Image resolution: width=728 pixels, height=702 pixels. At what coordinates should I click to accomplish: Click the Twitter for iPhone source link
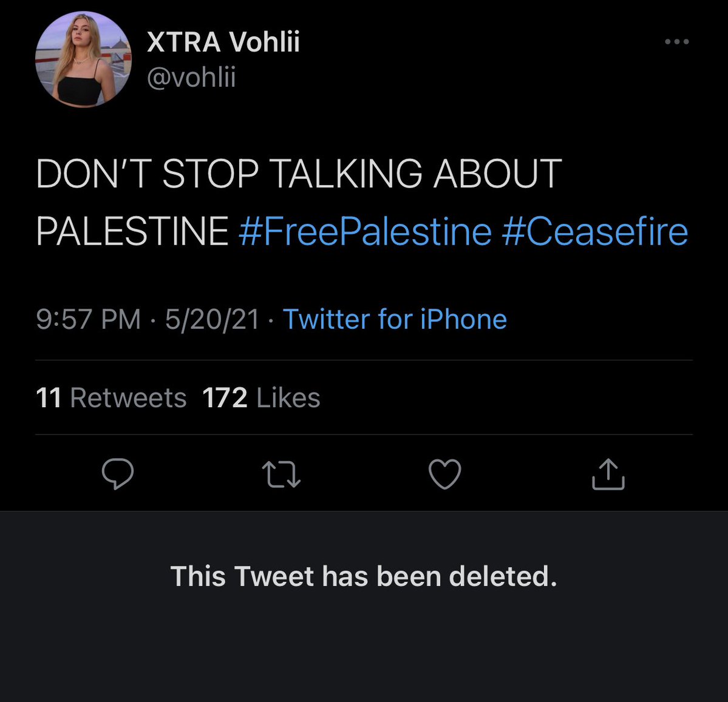(x=395, y=319)
